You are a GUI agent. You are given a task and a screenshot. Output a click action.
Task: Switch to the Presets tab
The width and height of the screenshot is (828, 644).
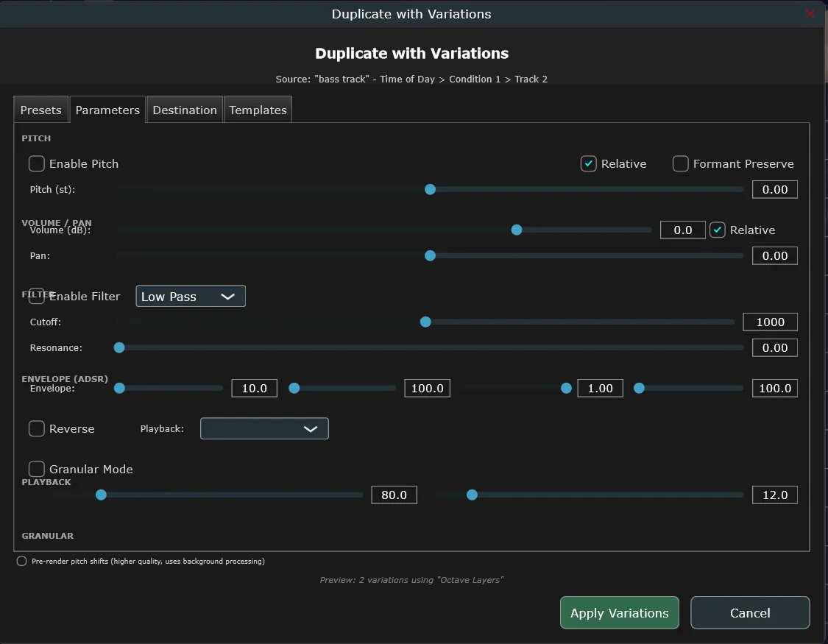[x=41, y=110]
